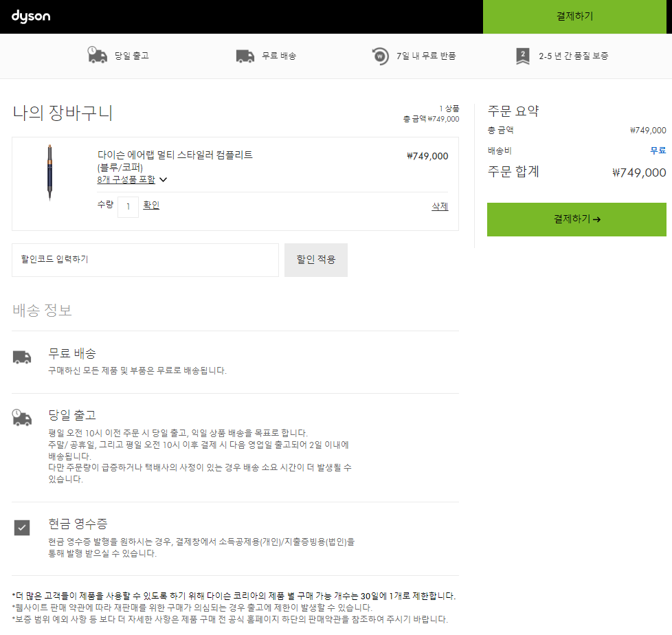Click the 7-day free return icon
The height and width of the screenshot is (635, 672).
tap(380, 56)
